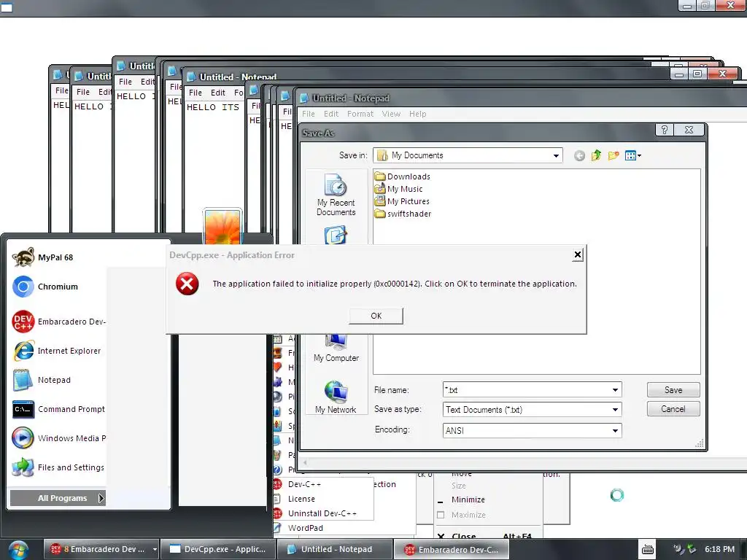Open Notepad Edit menu in front window
The height and width of the screenshot is (560, 747).
point(331,114)
